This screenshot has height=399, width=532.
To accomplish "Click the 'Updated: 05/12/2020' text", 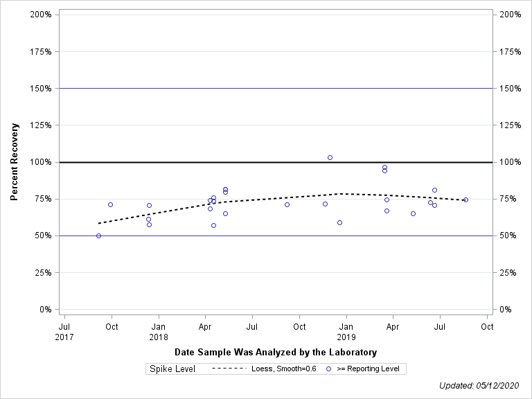I will pyautogui.click(x=479, y=386).
